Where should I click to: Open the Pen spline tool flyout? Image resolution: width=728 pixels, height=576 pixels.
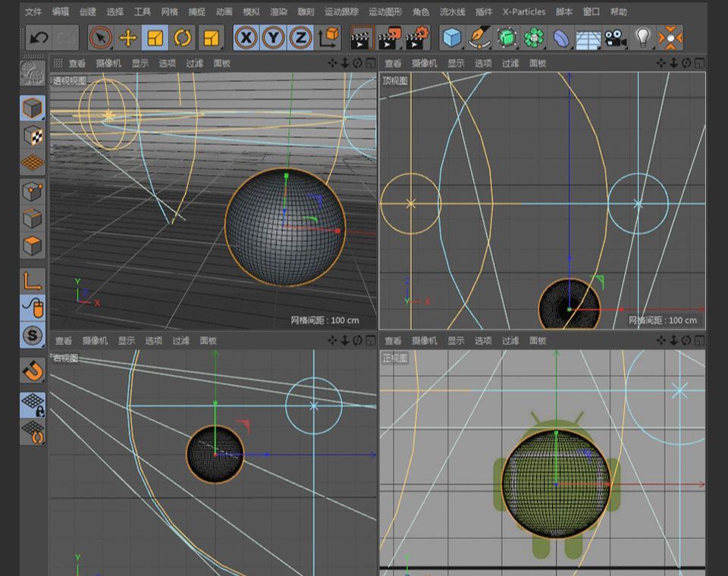pos(479,38)
